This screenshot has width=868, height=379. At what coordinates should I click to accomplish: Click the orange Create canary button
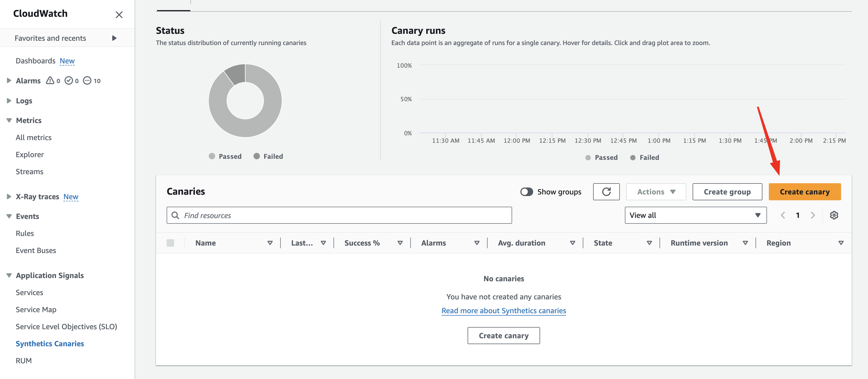click(x=804, y=192)
